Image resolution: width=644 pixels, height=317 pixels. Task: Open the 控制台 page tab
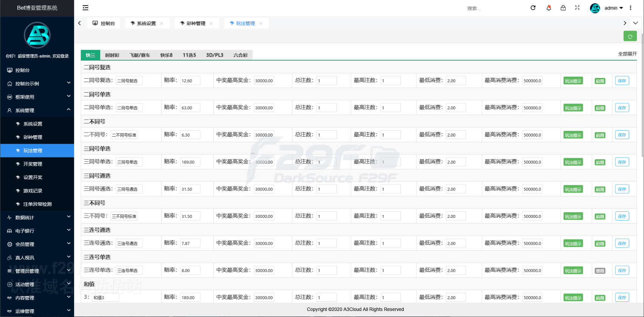[104, 23]
